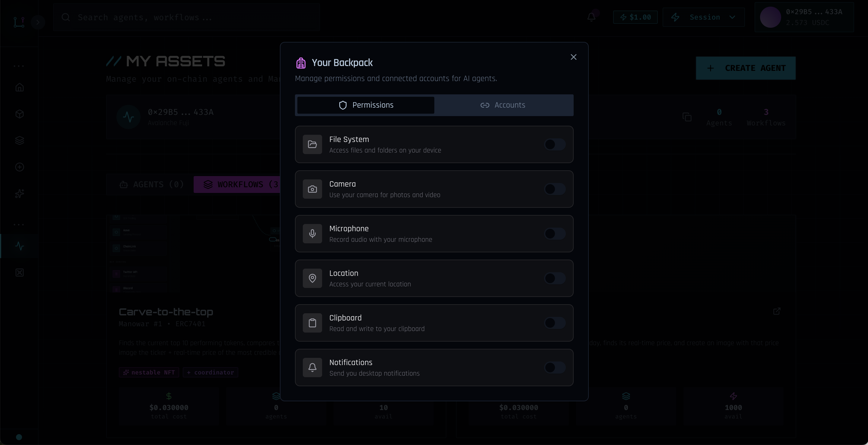
Task: Click the Microphone permission icon
Action: coord(312,234)
